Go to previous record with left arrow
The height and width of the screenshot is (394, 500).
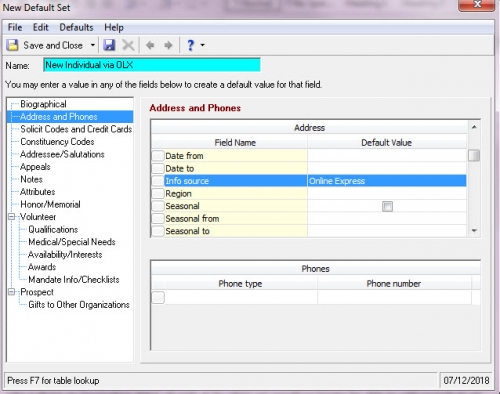point(150,45)
